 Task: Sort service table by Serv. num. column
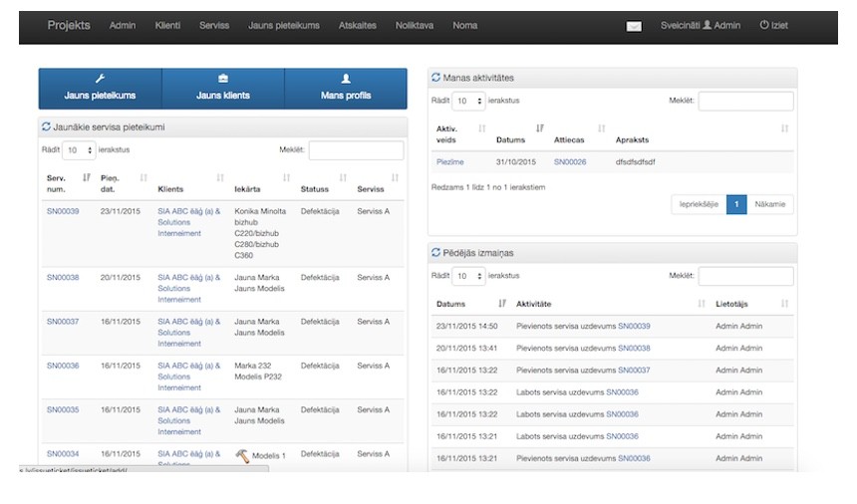[86, 177]
